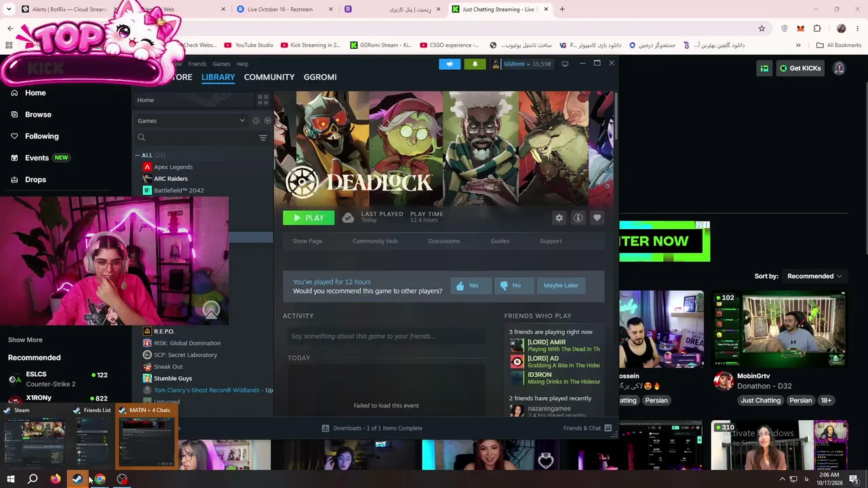Screen dimensions: 868x488
Task: Open Steam notifications bell
Action: pyautogui.click(x=475, y=64)
